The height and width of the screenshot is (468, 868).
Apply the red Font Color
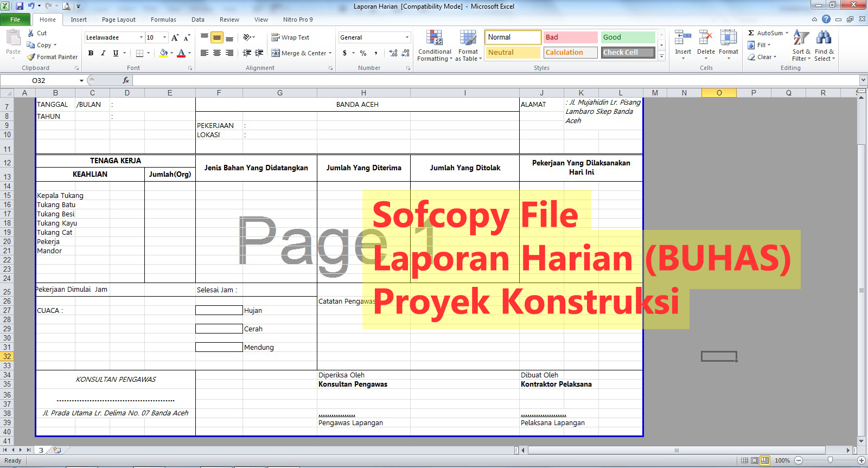(181, 53)
